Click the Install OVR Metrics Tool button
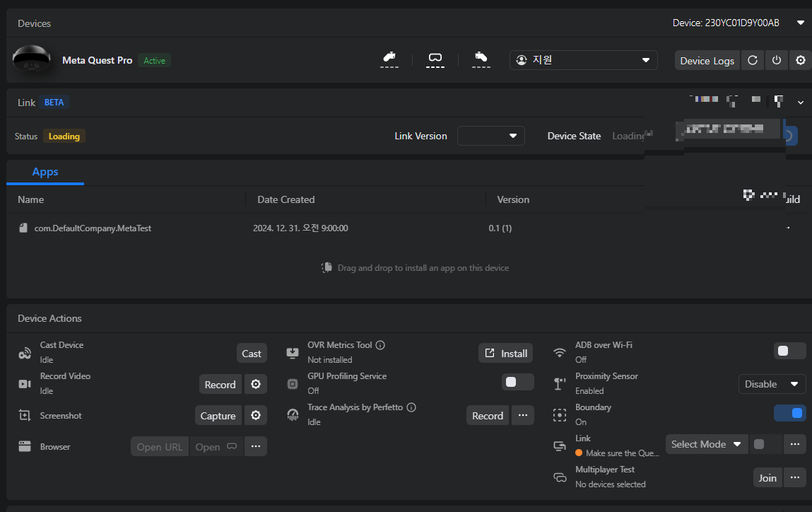Image resolution: width=812 pixels, height=512 pixels. [x=506, y=354]
